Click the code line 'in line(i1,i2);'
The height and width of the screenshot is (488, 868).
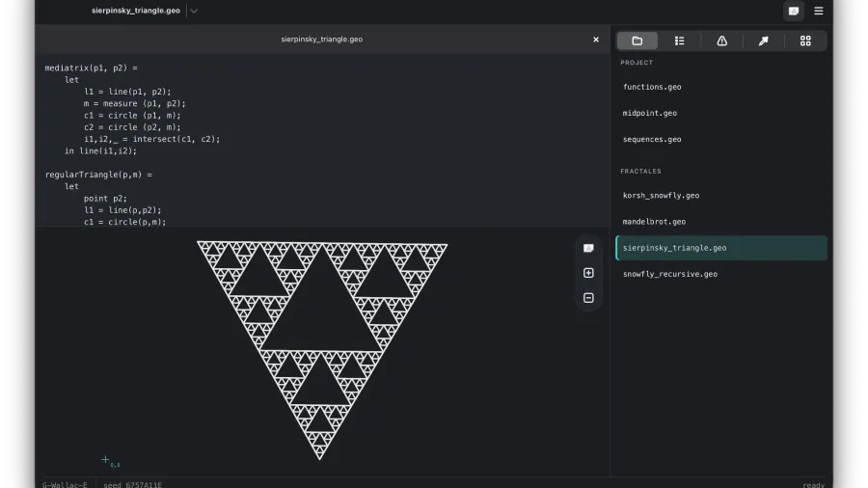point(100,151)
